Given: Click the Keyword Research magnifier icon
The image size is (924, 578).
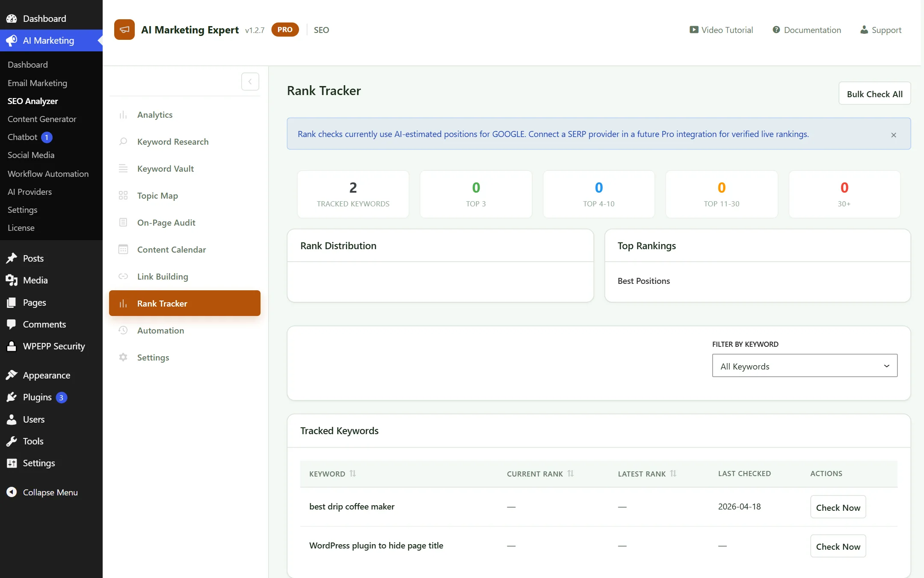Looking at the screenshot, I should click(123, 142).
